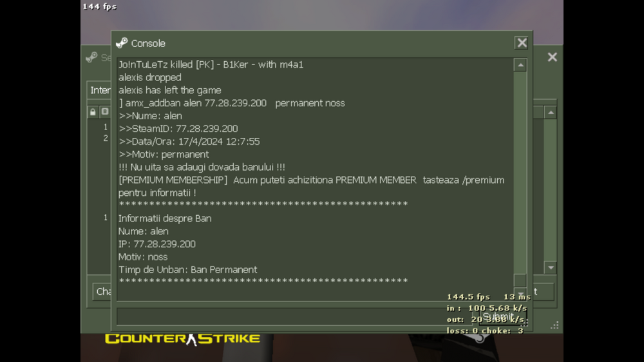
Task: Click the down arrow of console scrollbar
Action: pos(520,294)
